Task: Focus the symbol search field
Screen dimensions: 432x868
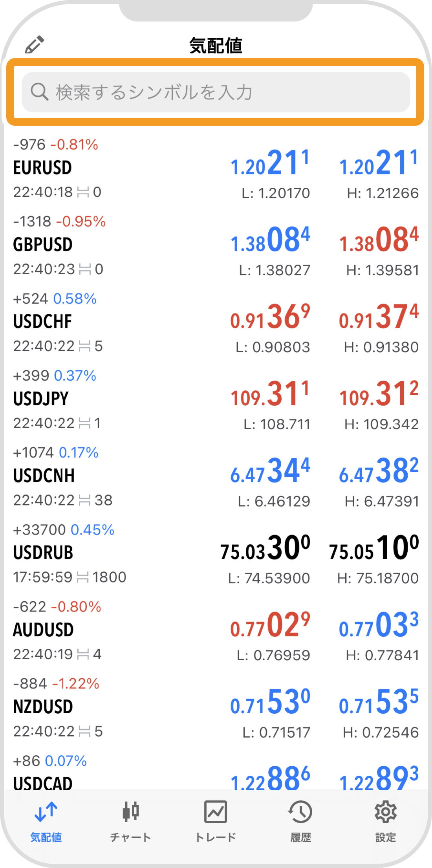Action: [x=216, y=92]
